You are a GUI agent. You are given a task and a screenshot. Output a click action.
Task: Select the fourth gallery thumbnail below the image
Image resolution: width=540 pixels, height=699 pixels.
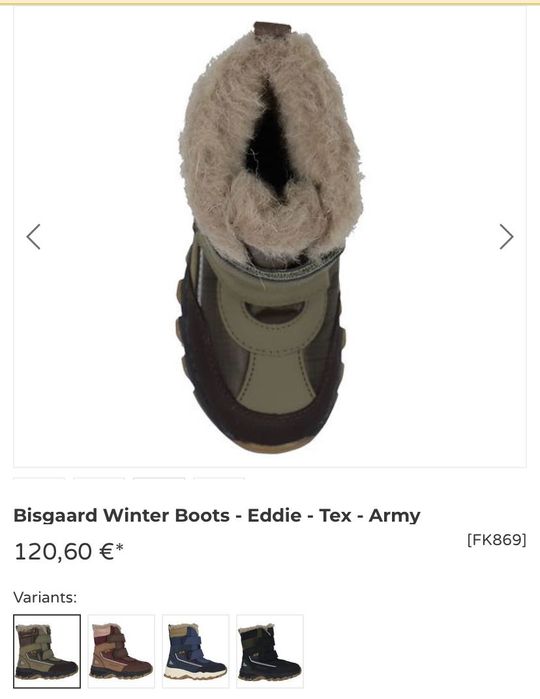[219, 478]
